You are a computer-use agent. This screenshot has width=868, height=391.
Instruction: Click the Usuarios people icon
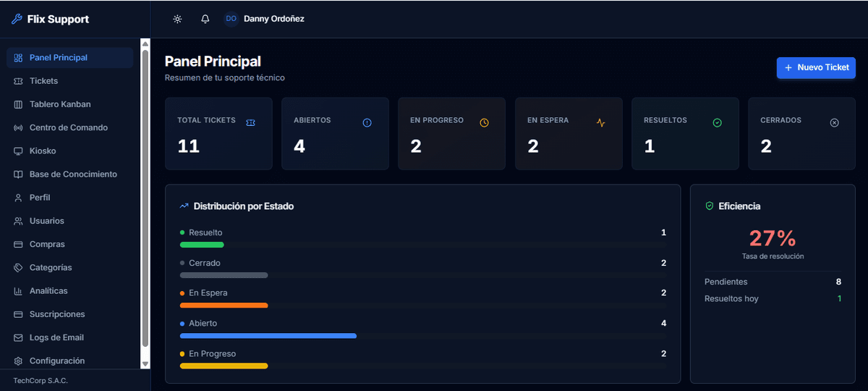pyautogui.click(x=19, y=221)
